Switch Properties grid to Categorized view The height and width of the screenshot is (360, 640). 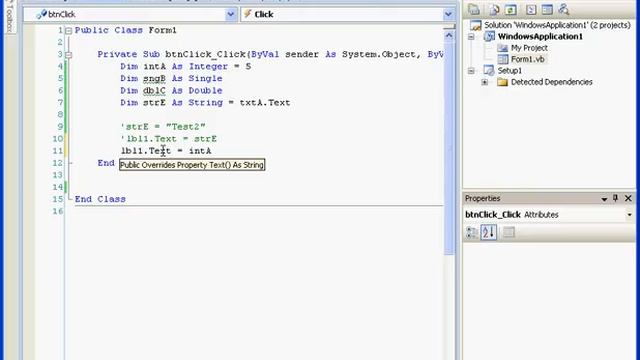472,232
